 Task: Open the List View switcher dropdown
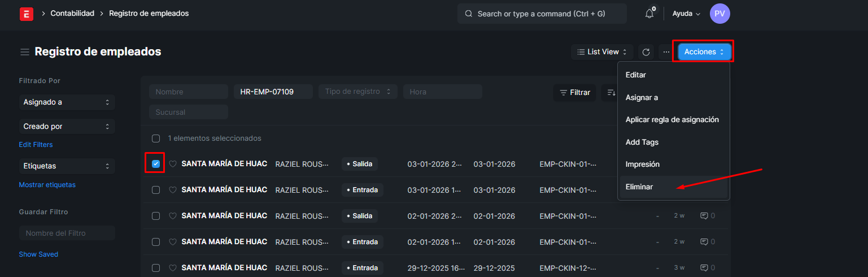[602, 52]
